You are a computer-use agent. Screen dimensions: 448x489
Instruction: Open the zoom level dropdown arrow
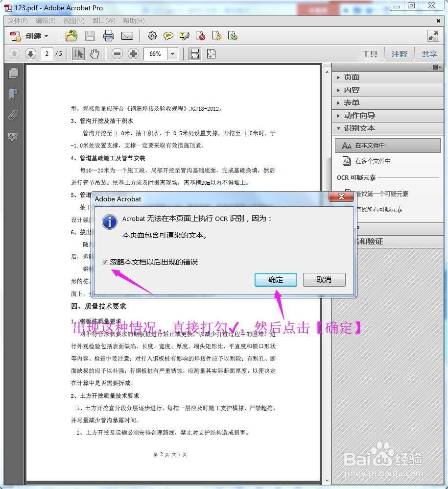pyautogui.click(x=173, y=54)
